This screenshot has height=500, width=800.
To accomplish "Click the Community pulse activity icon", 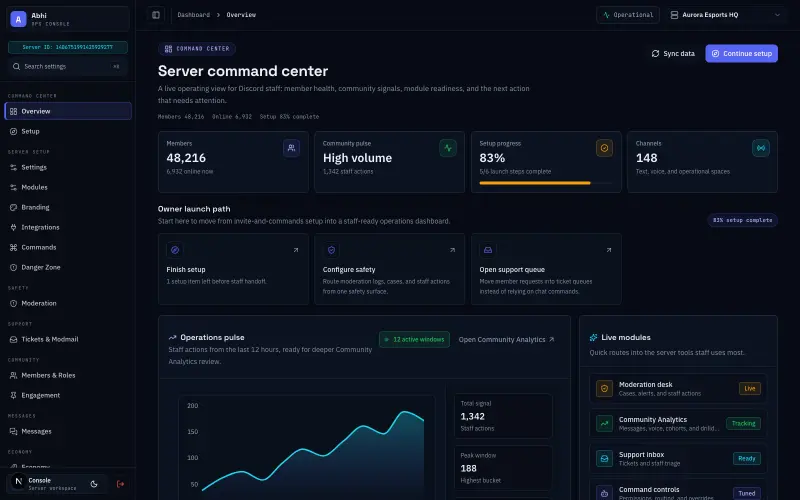I will [x=448, y=148].
